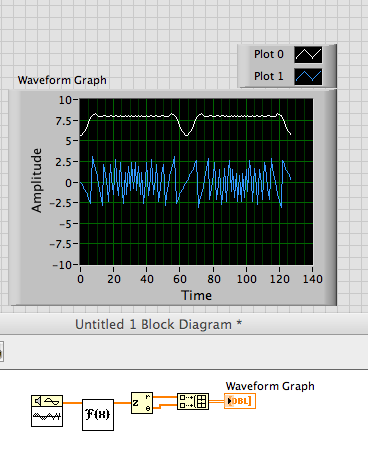Click the waveform graph plot area

(x=196, y=182)
